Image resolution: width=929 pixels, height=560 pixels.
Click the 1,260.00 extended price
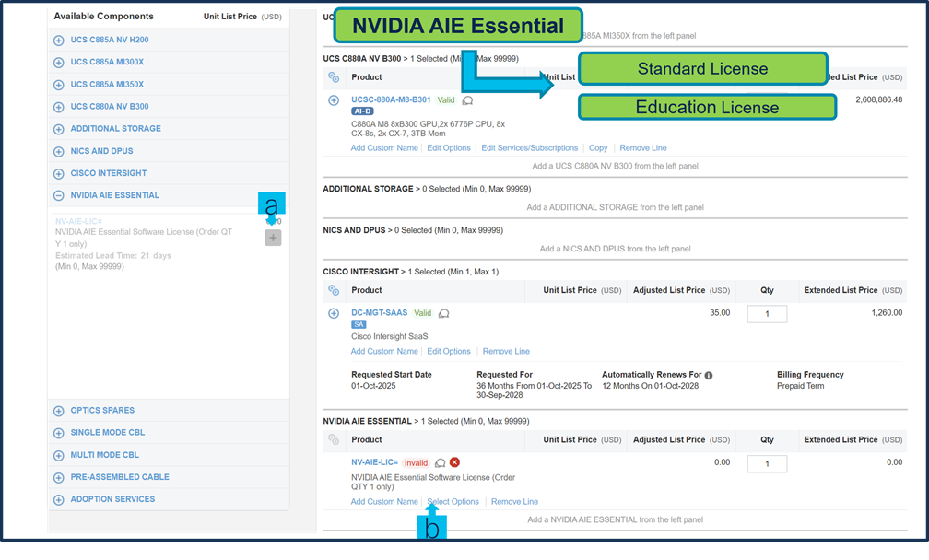[x=887, y=312]
